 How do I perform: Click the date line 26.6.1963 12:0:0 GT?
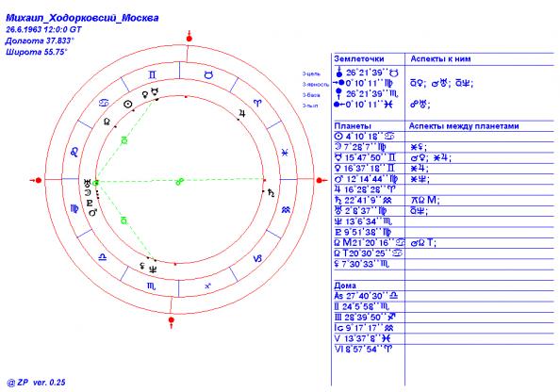43,29
